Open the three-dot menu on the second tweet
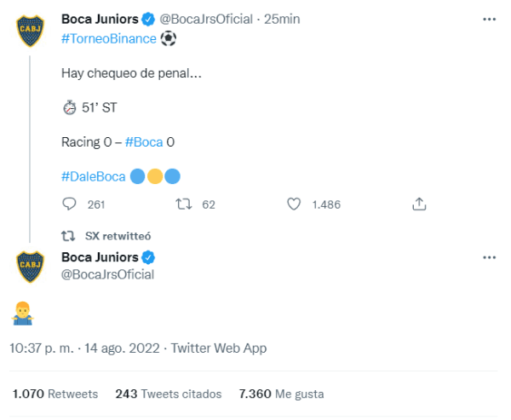Screen dimensions: 511x420 point(489,257)
